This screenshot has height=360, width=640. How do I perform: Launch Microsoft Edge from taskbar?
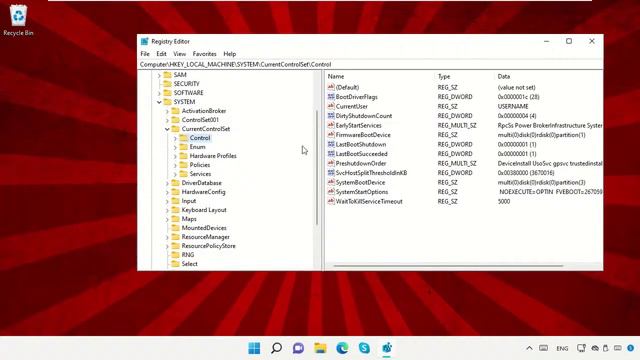[x=342, y=348]
